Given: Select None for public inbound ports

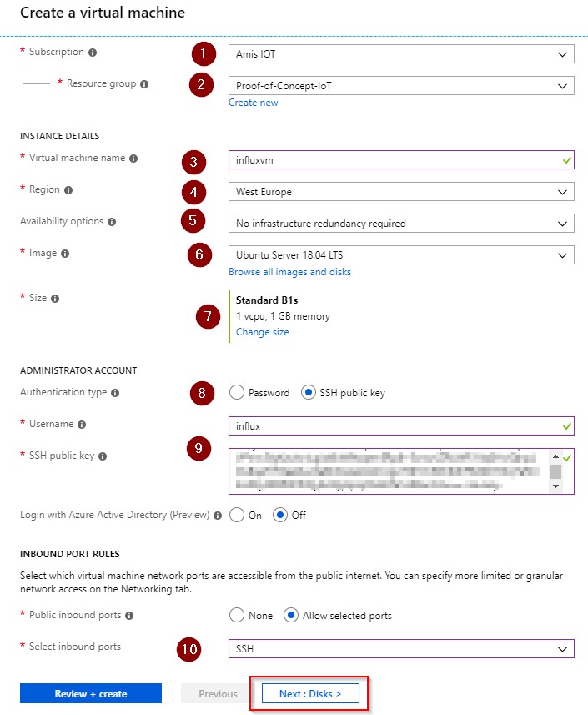Looking at the screenshot, I should point(236,616).
